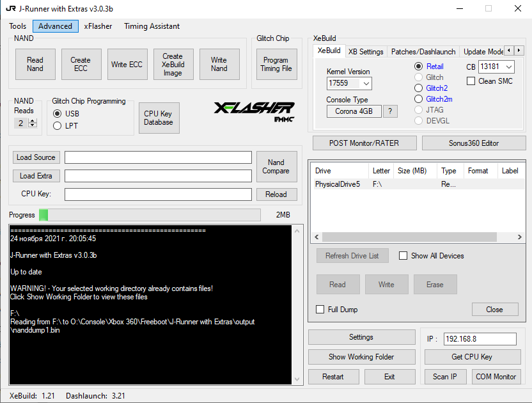Open the Timing Assistant menu
Viewport: 532px width, 403px height.
click(x=152, y=26)
